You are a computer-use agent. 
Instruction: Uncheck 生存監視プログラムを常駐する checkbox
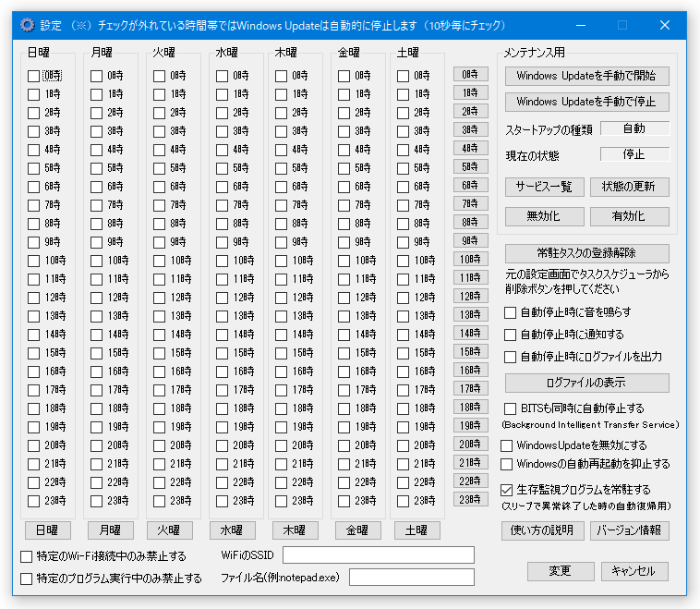point(506,490)
